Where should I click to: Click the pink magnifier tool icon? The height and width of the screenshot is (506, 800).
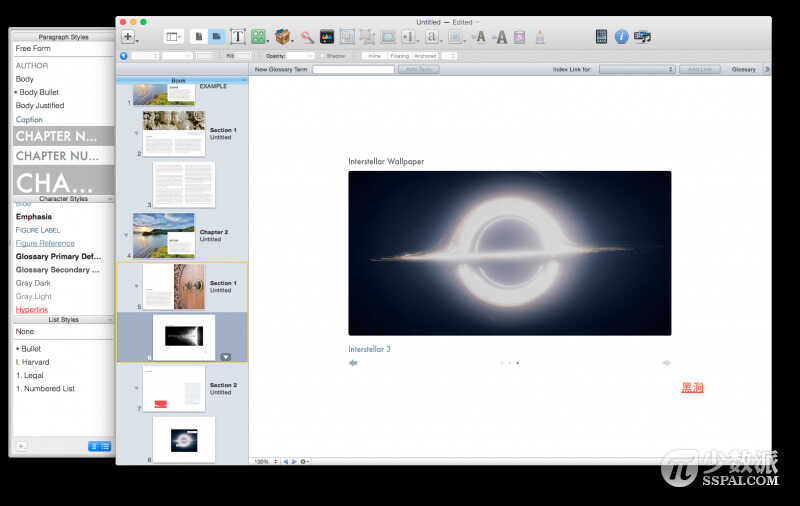tap(307, 37)
